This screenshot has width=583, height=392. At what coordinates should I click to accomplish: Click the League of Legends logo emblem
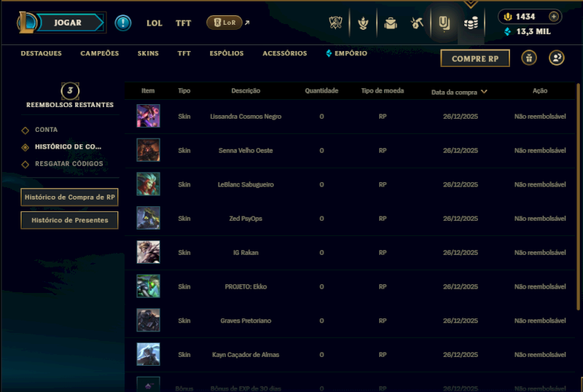[26, 23]
